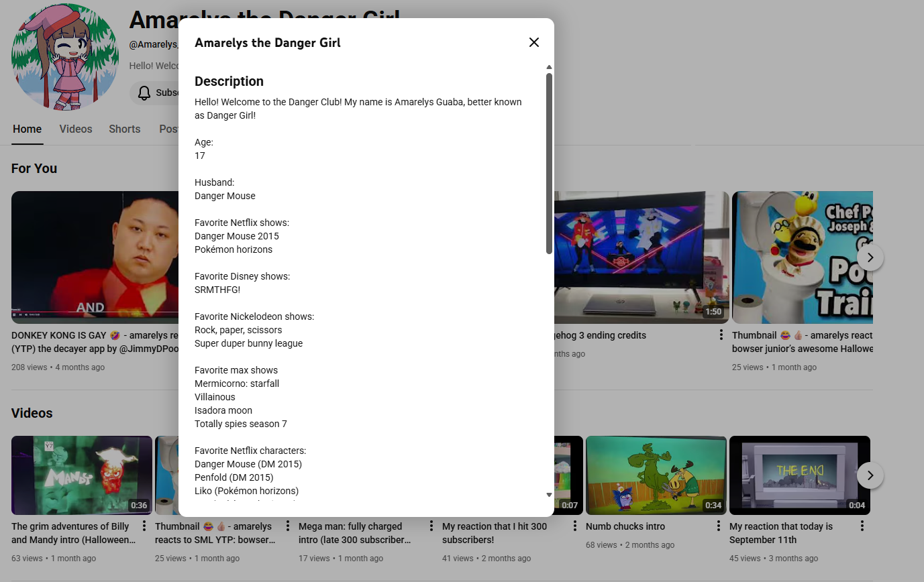Close the channel description dialog
The image size is (924, 582).
(533, 42)
